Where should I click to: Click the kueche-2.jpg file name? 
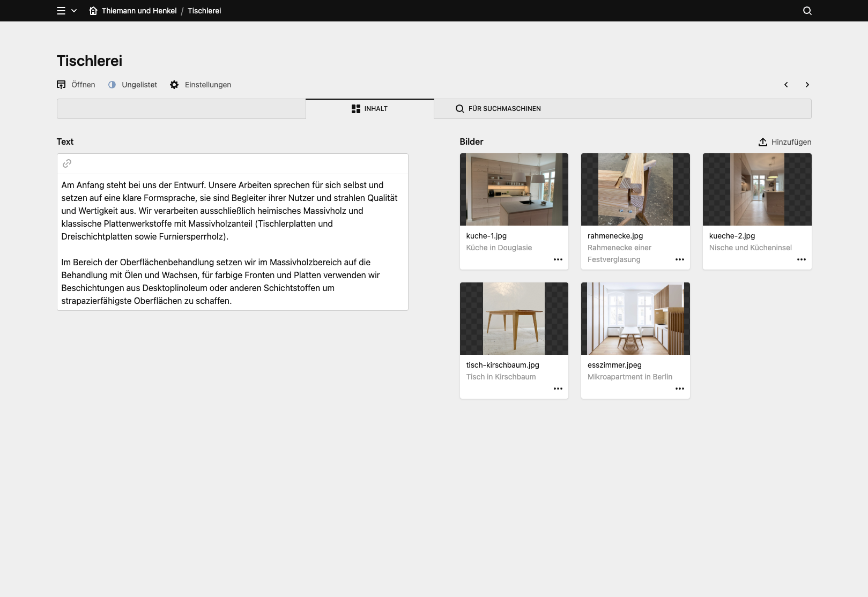click(x=732, y=236)
